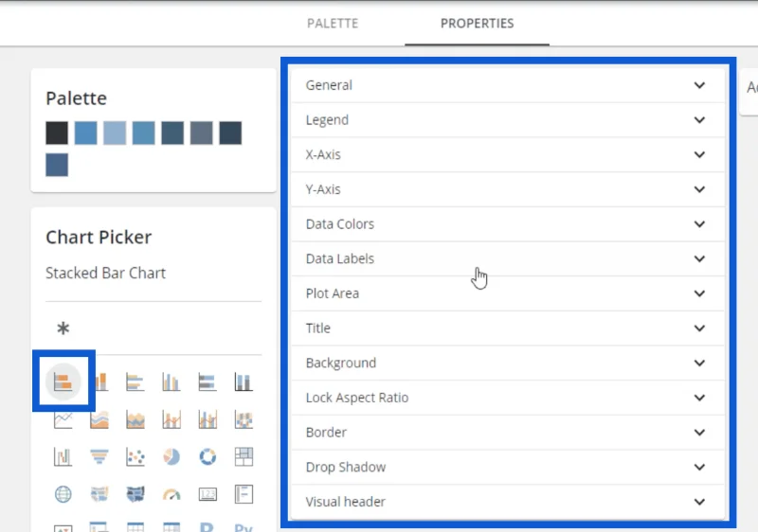Pick the Treemap icon

(x=244, y=456)
